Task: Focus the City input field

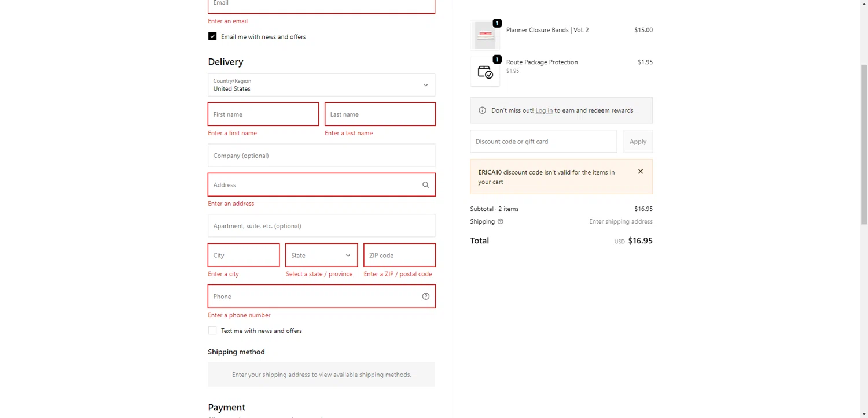Action: click(244, 255)
